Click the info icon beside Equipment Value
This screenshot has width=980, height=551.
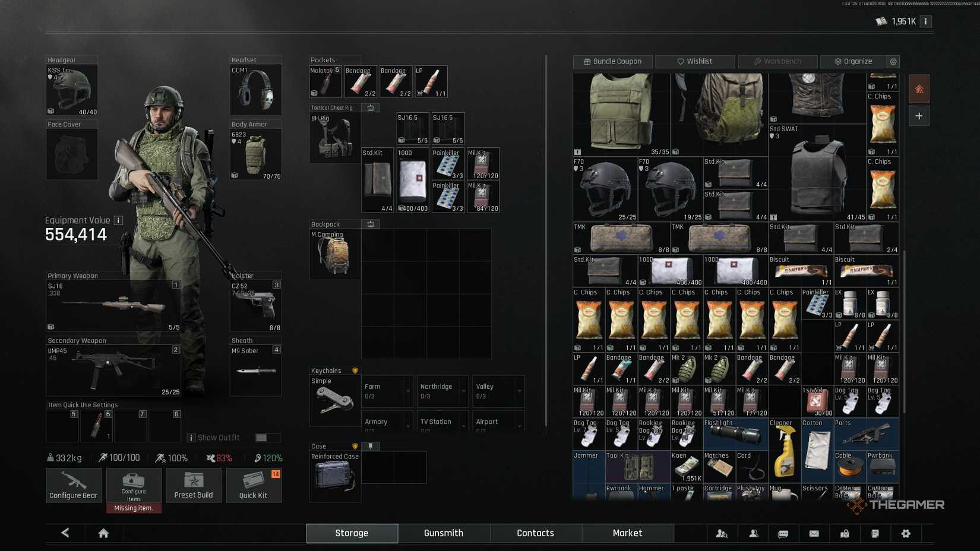coord(119,220)
